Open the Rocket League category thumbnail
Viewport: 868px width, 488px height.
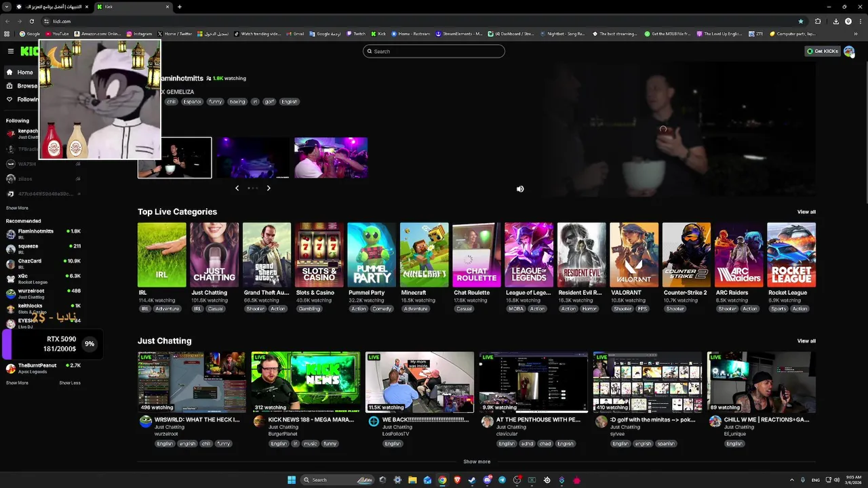tap(791, 255)
